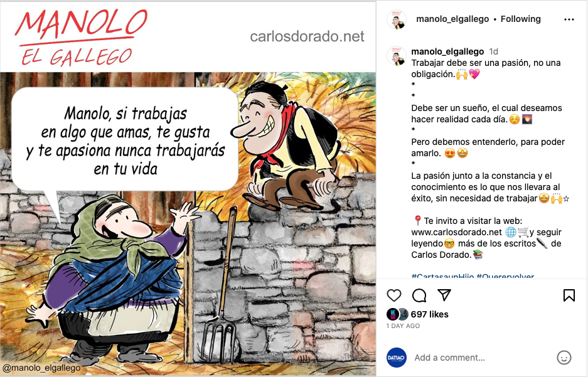Open comments via speech bubble icon
This screenshot has width=588, height=377.
[x=419, y=295]
